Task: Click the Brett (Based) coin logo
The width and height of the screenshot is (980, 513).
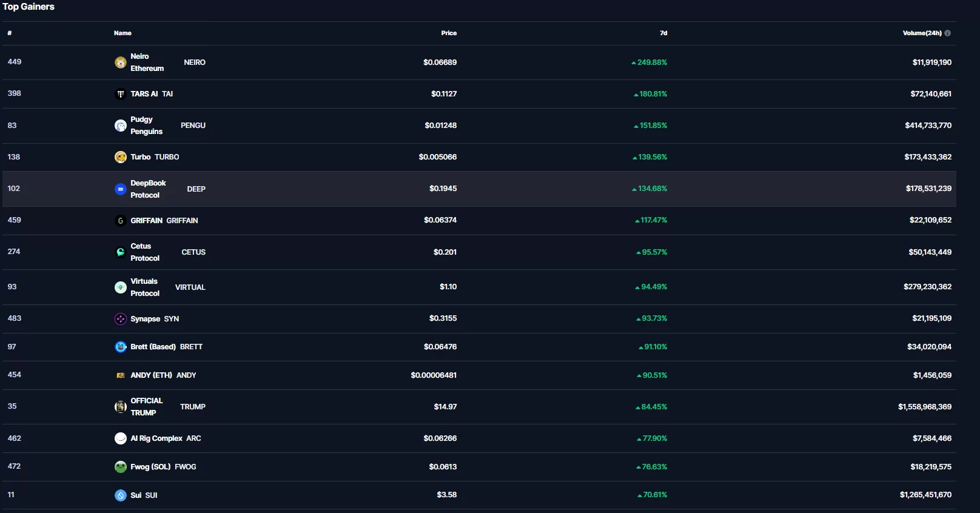Action: click(121, 347)
